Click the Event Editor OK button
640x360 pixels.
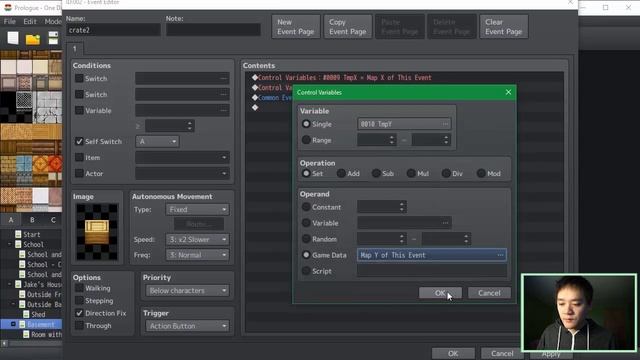(453, 353)
